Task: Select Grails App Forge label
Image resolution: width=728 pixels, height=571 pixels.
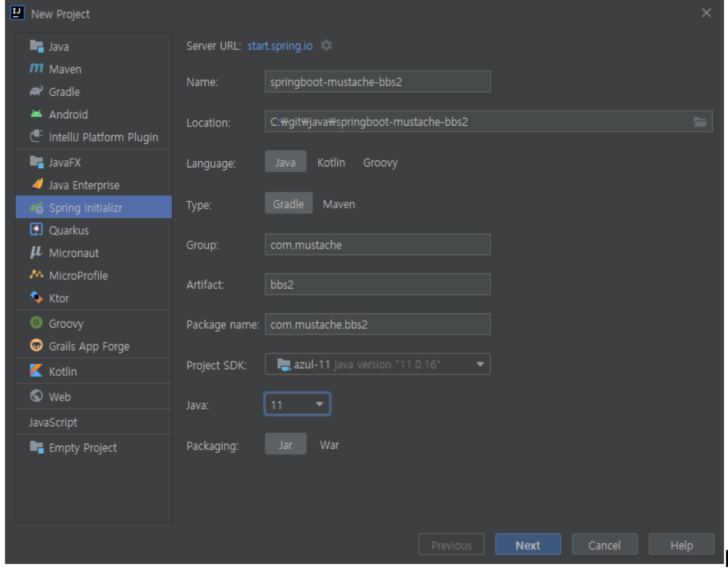Action: [x=89, y=346]
